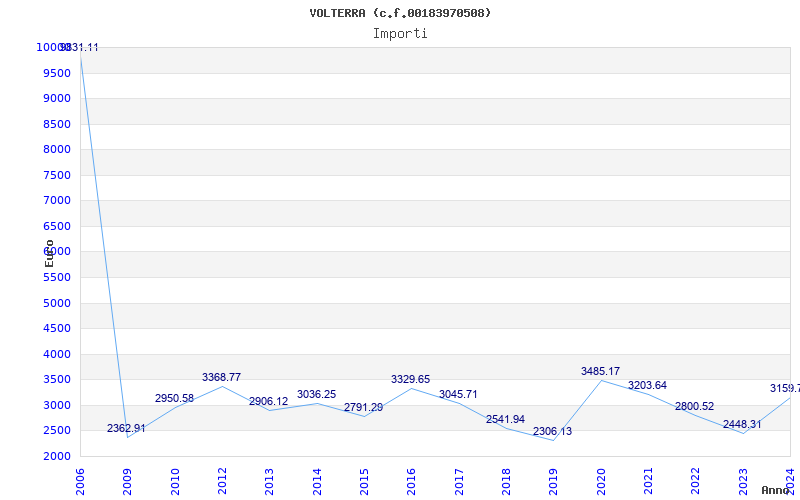Click the 2015 x-axis year label
The image size is (800, 500).
pyautogui.click(x=364, y=482)
